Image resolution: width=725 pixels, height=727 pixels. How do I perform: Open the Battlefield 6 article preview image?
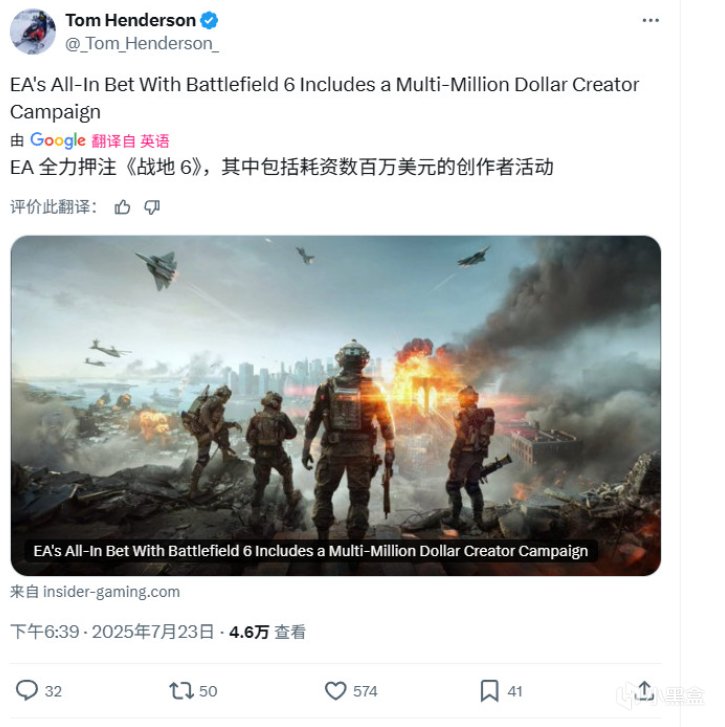[336, 406]
